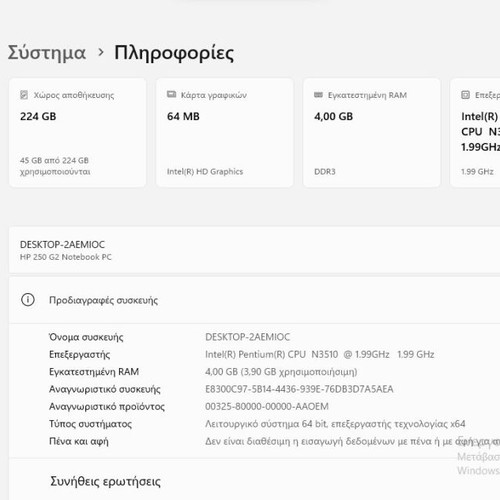This screenshot has width=500, height=500.
Task: Go back to Σύστημα in the breadcrumb
Action: [x=47, y=53]
